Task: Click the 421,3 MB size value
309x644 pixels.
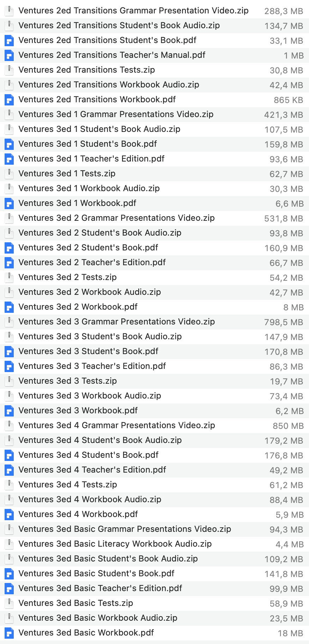Action: [284, 115]
